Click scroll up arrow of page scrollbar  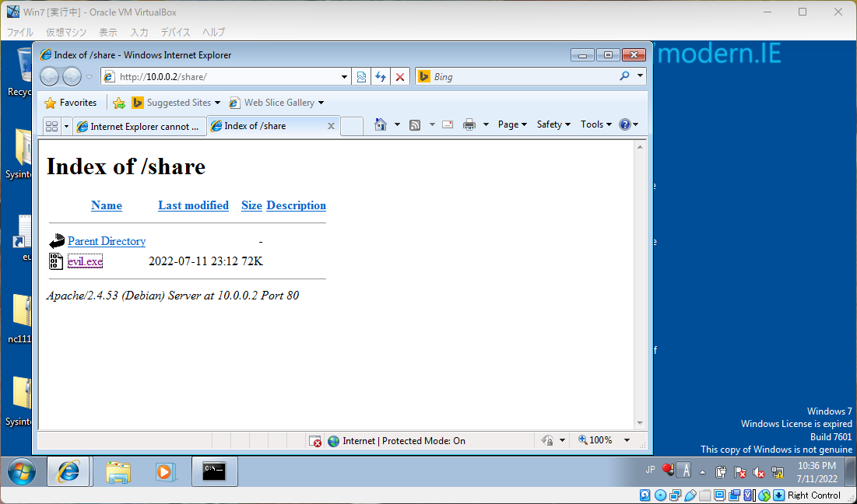tap(640, 147)
